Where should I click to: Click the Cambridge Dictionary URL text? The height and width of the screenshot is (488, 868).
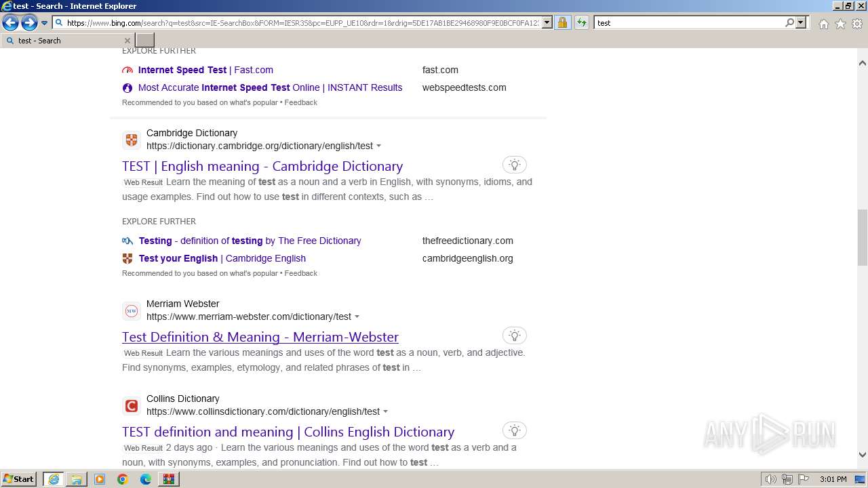coord(260,146)
